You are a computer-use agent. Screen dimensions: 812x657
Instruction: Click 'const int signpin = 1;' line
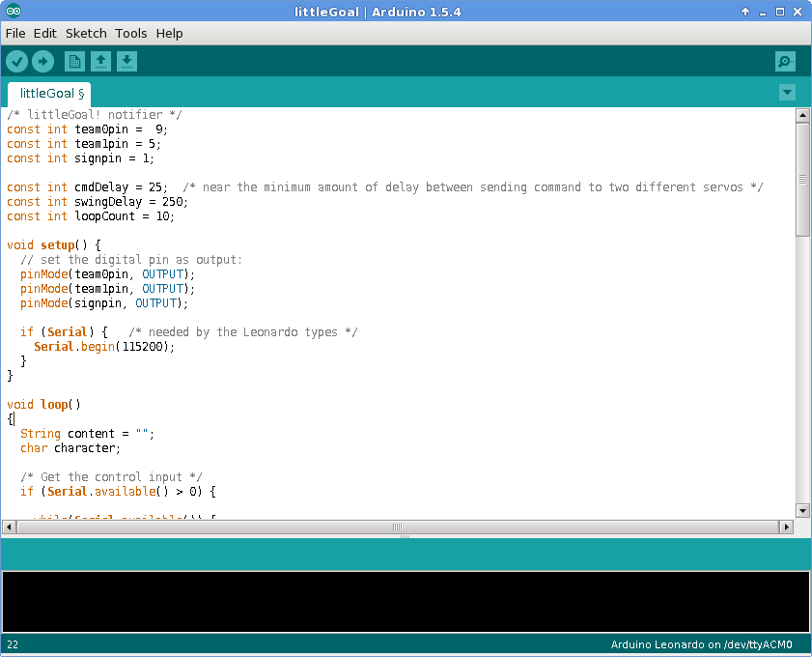80,158
